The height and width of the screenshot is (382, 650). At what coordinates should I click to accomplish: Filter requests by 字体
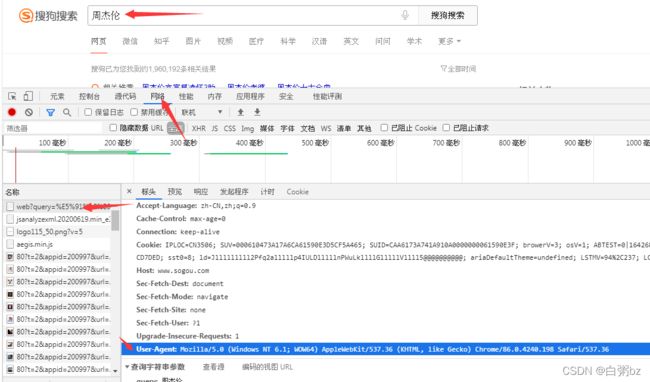[287, 128]
